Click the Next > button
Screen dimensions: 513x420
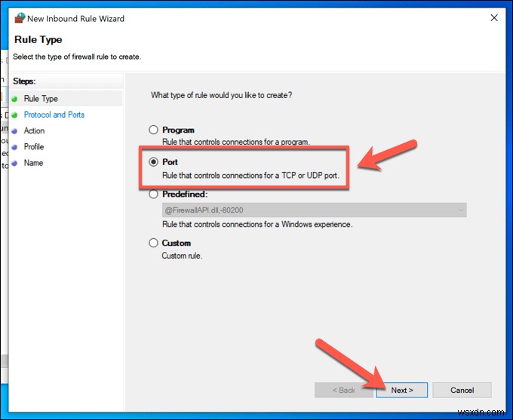pyautogui.click(x=402, y=391)
